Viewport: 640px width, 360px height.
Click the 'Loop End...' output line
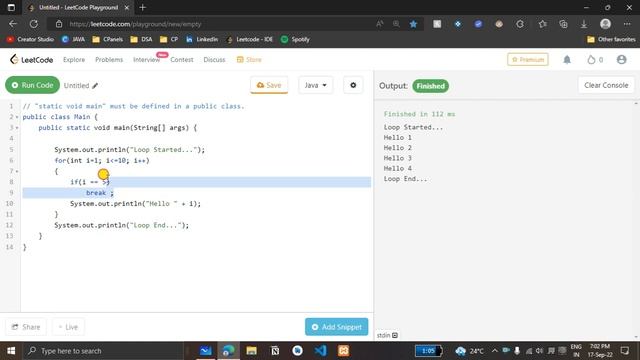[405, 179]
